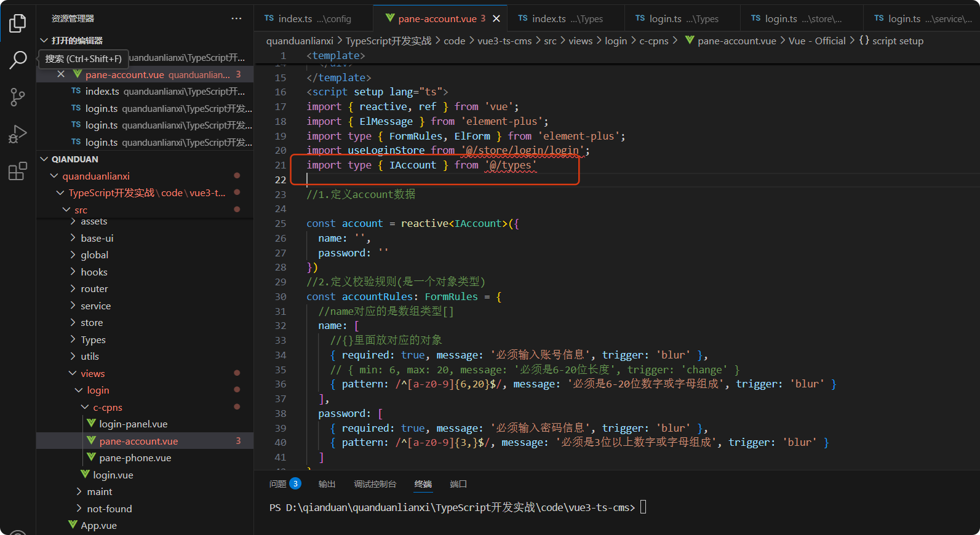This screenshot has width=980, height=535.
Task: Click the Vue icon beside pane-phone.vue
Action: [x=91, y=458]
